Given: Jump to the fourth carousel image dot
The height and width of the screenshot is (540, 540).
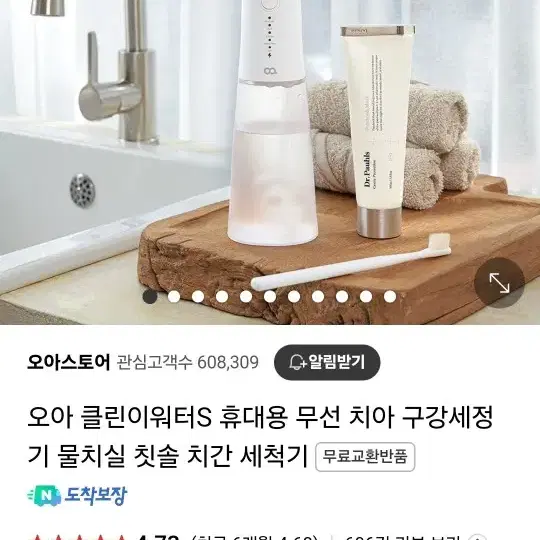Looking at the screenshot, I should coord(222,297).
